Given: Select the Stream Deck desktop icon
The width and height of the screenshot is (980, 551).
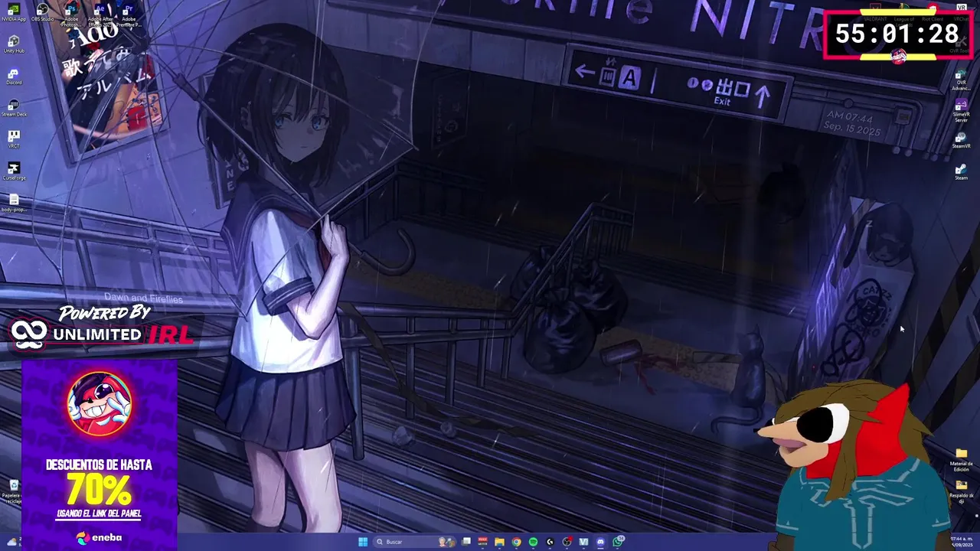Looking at the screenshot, I should pyautogui.click(x=14, y=108).
